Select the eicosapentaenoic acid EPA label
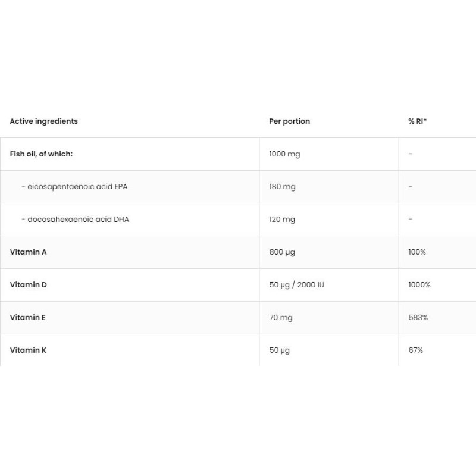This screenshot has width=476, height=476. [x=74, y=187]
